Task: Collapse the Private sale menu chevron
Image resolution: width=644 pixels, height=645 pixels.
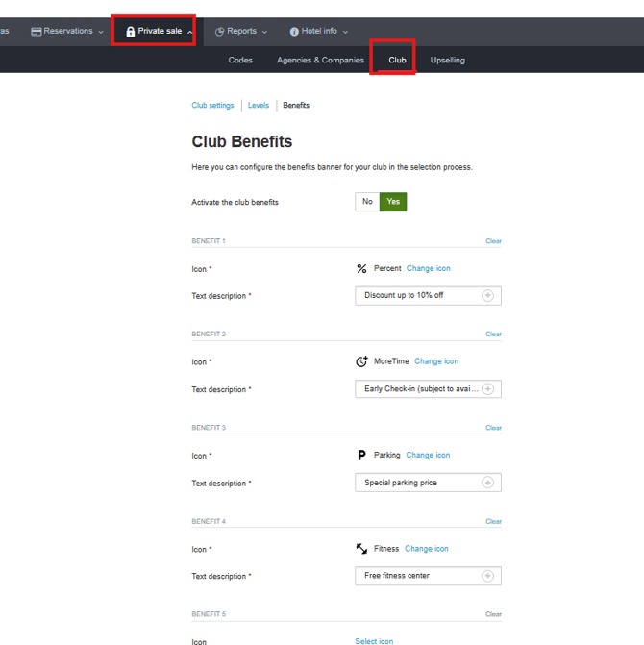Action: pos(189,32)
